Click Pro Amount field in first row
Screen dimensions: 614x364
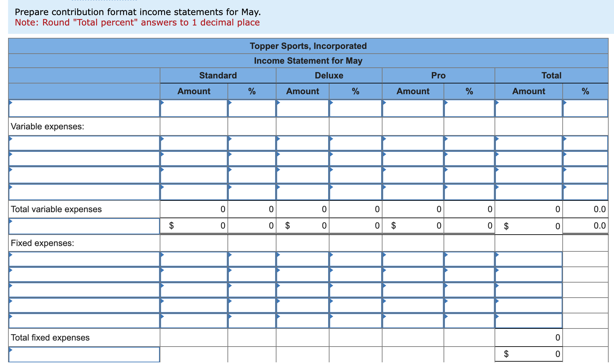point(413,108)
